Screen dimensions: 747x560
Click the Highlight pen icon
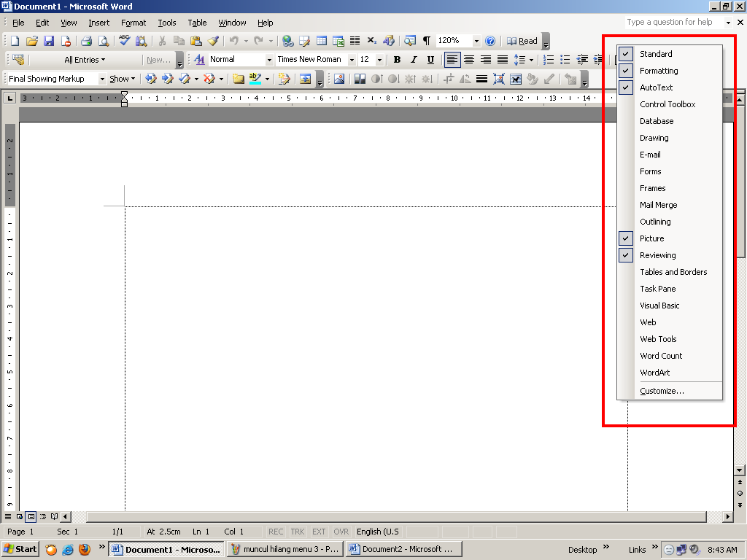click(255, 79)
